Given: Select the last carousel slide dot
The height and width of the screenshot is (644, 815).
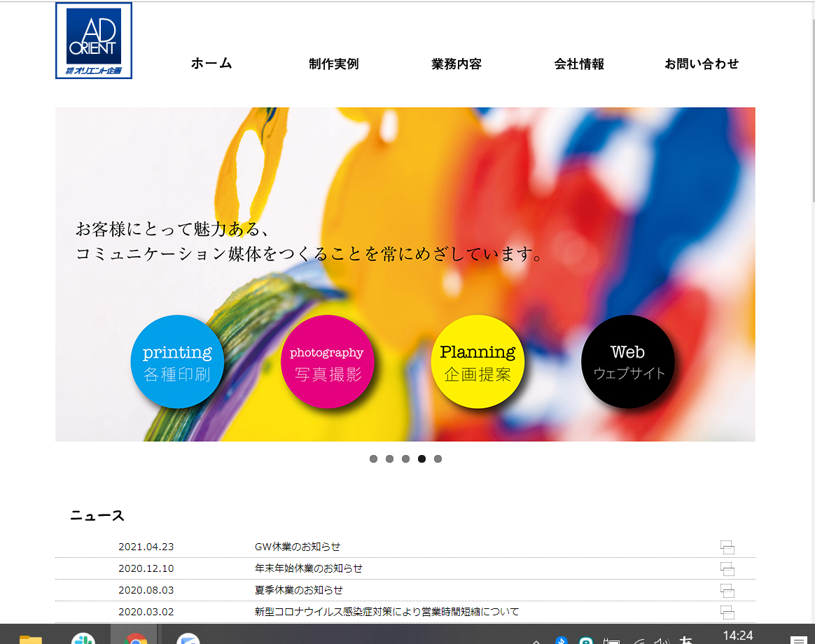Looking at the screenshot, I should (438, 459).
